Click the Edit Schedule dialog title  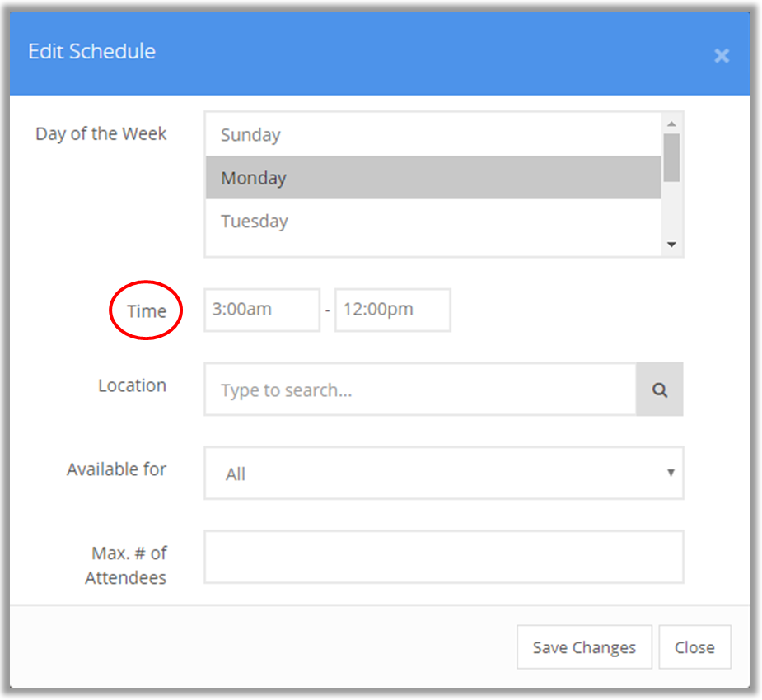pos(91,51)
